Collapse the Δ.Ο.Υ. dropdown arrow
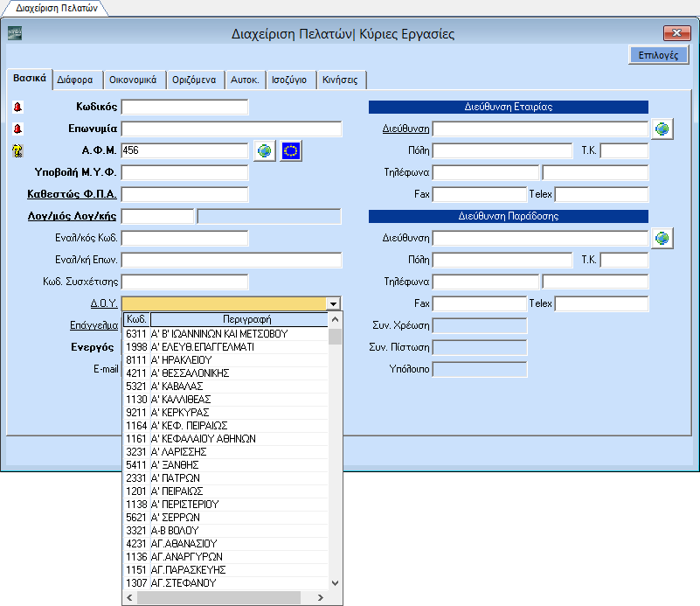Image resolution: width=700 pixels, height=606 pixels. tap(334, 304)
